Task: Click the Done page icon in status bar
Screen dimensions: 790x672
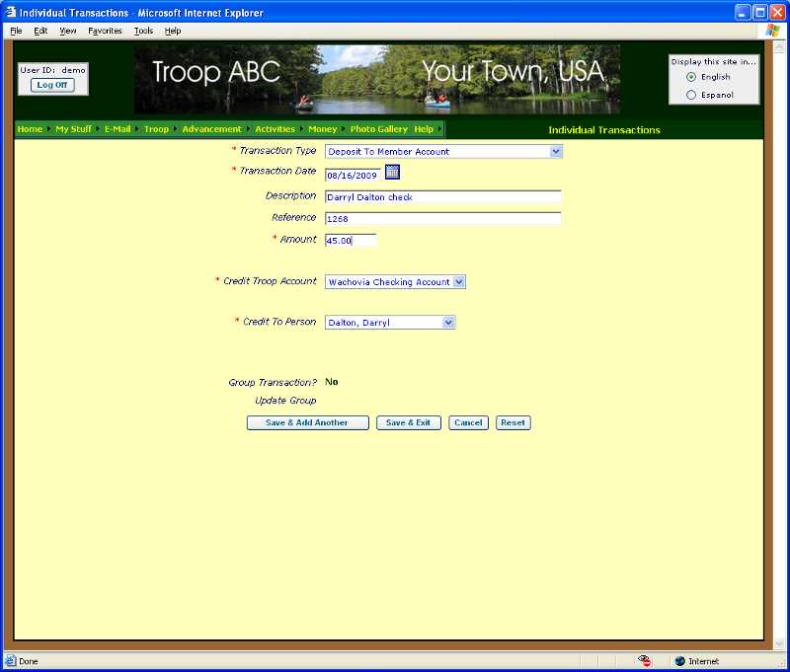Action: click(10, 661)
